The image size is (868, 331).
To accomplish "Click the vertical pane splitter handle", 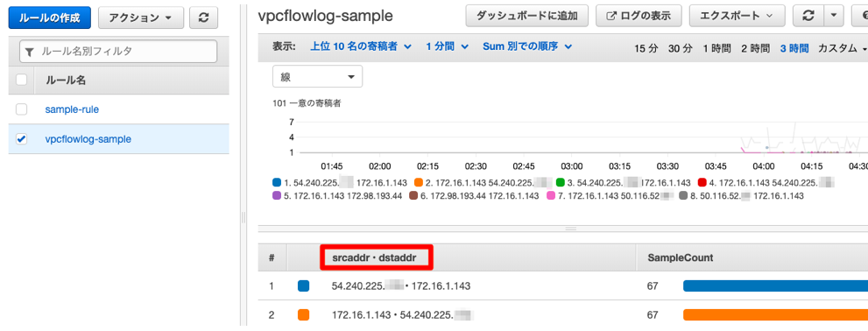I will click(243, 217).
